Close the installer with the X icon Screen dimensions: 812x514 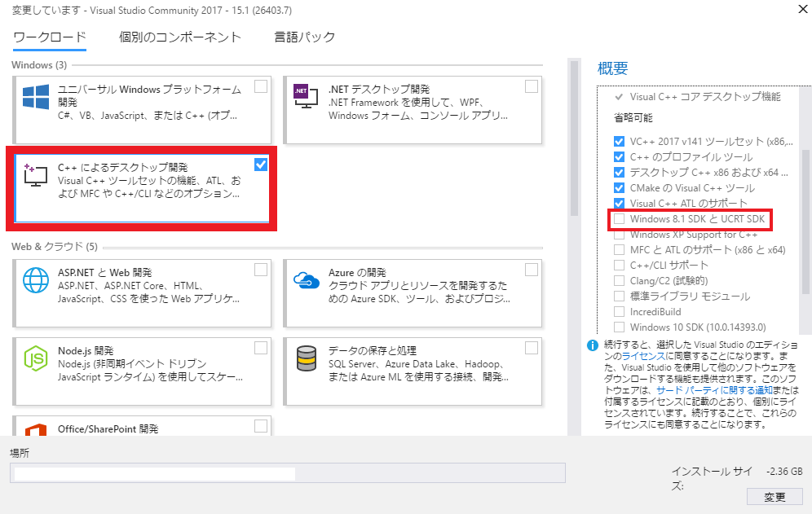(803, 9)
